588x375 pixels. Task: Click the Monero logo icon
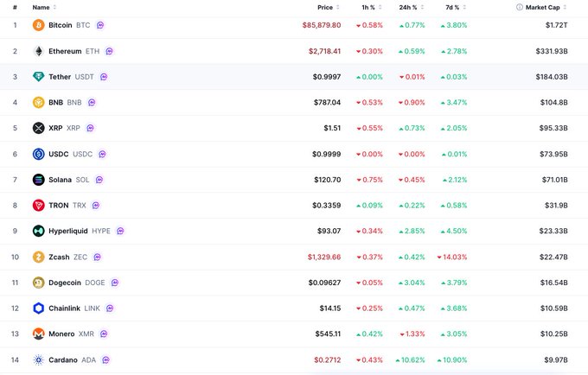(38, 334)
